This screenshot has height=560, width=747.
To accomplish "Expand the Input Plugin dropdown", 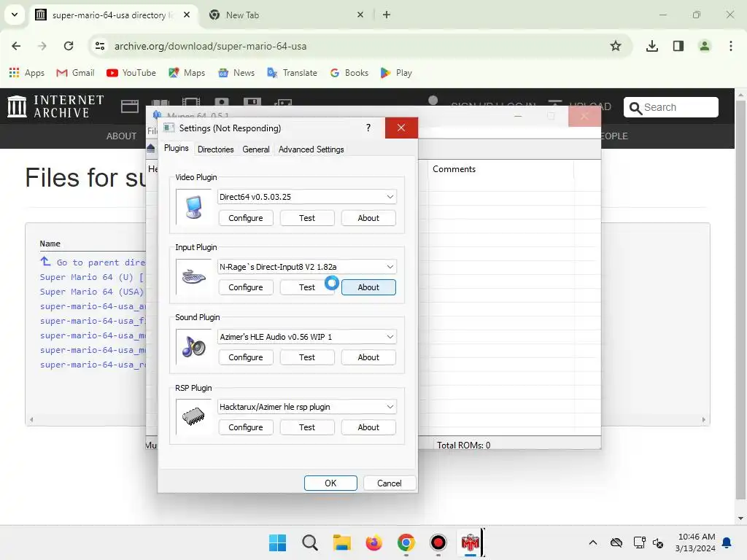I will click(390, 267).
